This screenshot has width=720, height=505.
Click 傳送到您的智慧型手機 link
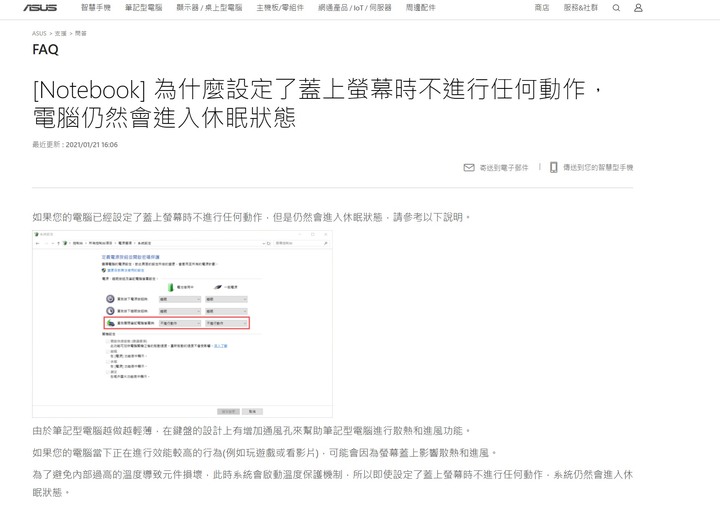598,168
